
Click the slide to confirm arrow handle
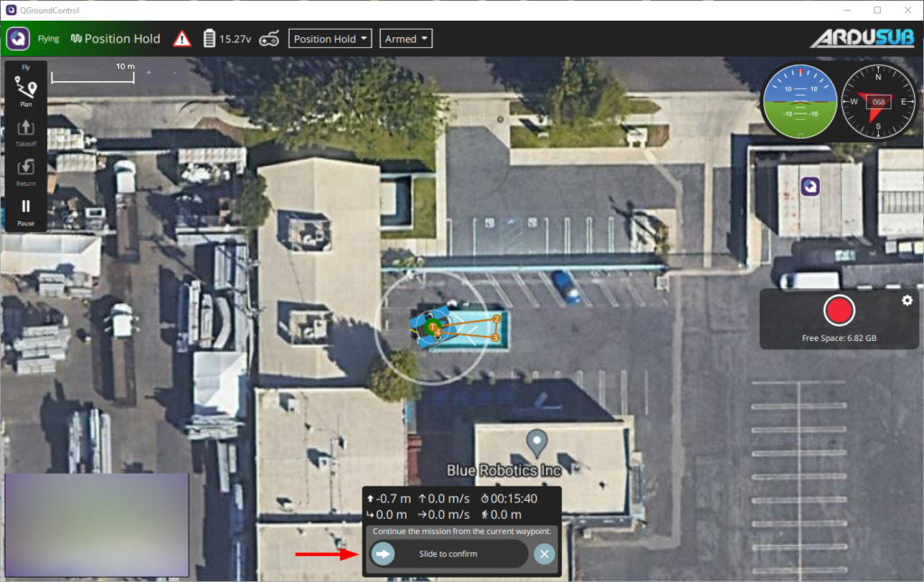tap(383, 554)
